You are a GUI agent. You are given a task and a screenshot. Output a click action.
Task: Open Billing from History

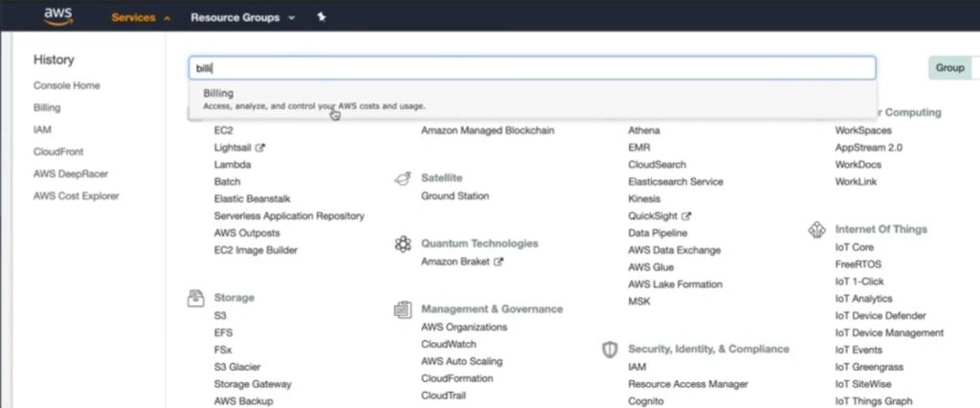tap(47, 107)
